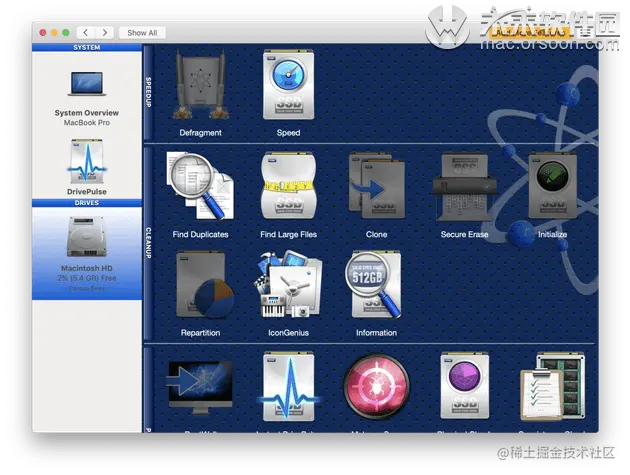Open DrivePulse in the sidebar
630x475 pixels.
pos(87,167)
